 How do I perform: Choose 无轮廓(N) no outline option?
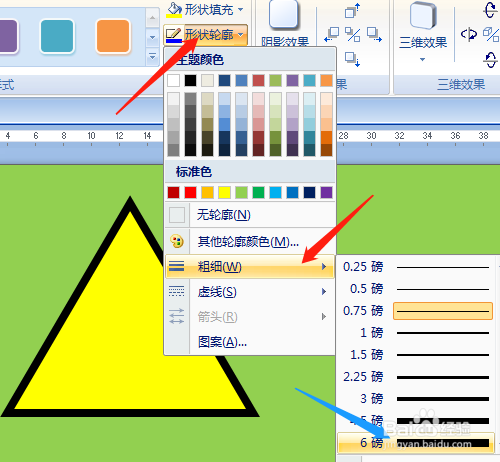[250, 215]
